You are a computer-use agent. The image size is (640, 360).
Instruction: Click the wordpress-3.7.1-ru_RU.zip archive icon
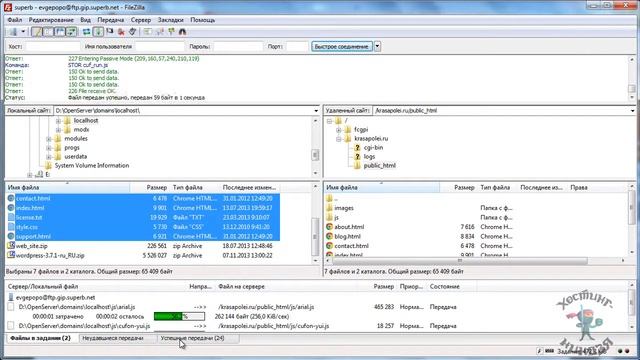pyautogui.click(x=11, y=255)
